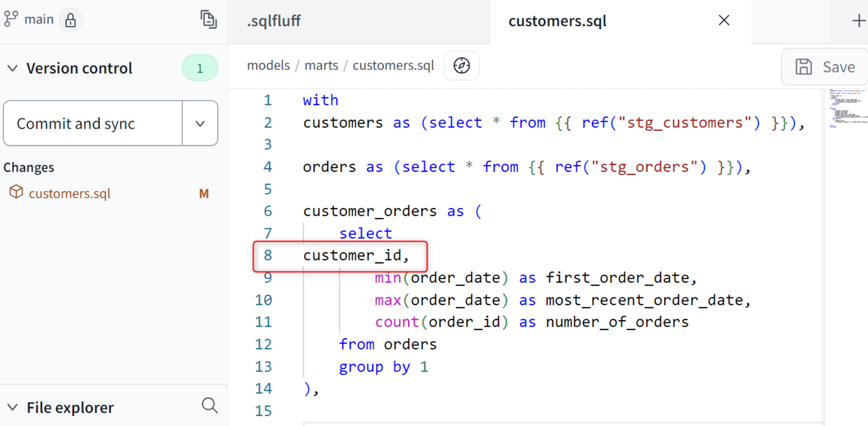Image resolution: width=868 pixels, height=426 pixels.
Task: Open the .sqlfluff tab
Action: [274, 21]
